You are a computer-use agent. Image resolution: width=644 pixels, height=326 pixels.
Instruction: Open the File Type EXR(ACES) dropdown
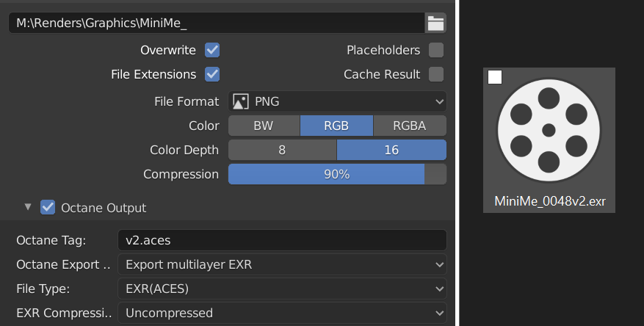click(282, 289)
